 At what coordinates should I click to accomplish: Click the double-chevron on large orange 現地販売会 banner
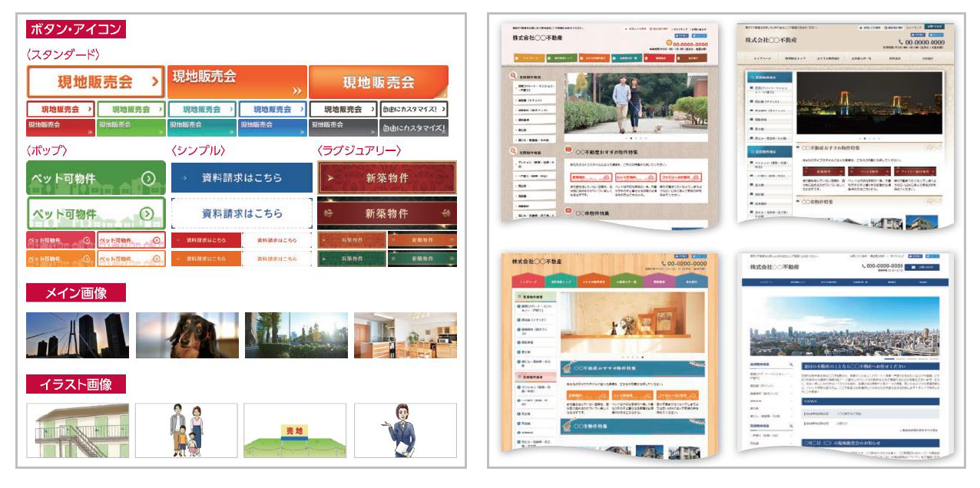point(297,91)
